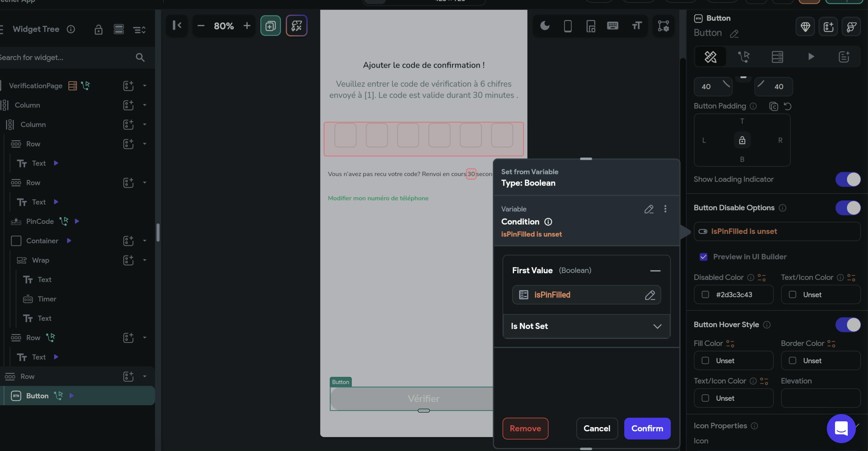Click the red Remove button
The height and width of the screenshot is (451, 868).
[525, 428]
